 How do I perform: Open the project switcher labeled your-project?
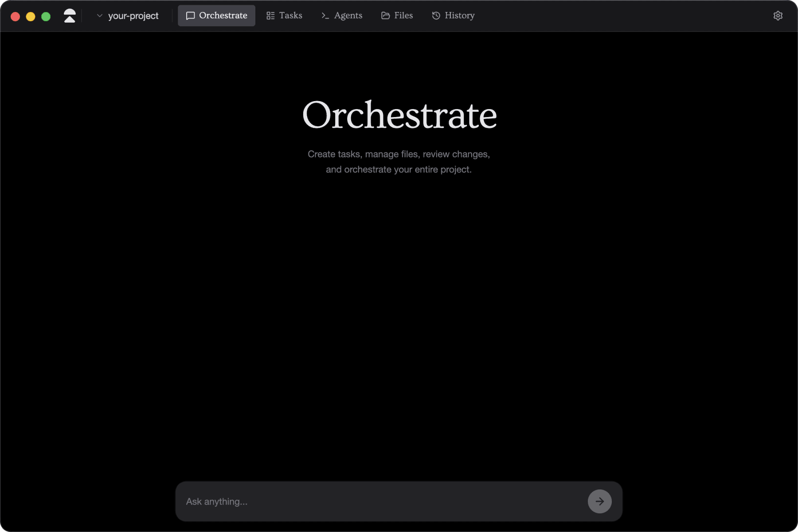point(133,16)
